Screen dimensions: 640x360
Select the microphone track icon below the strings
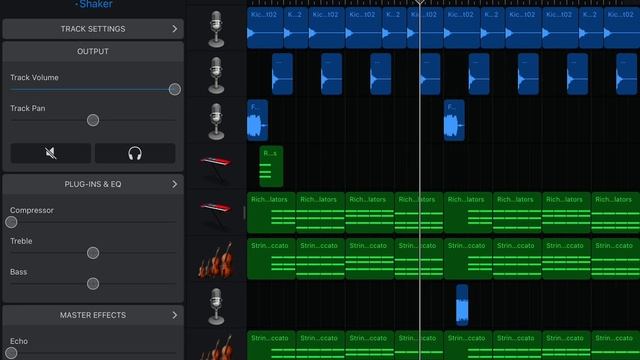[x=216, y=306]
